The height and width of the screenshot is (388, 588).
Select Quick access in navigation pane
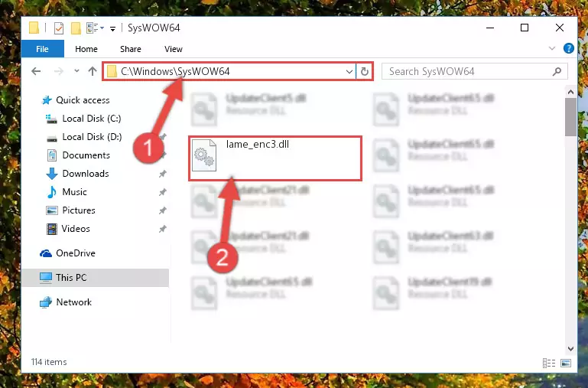83,100
